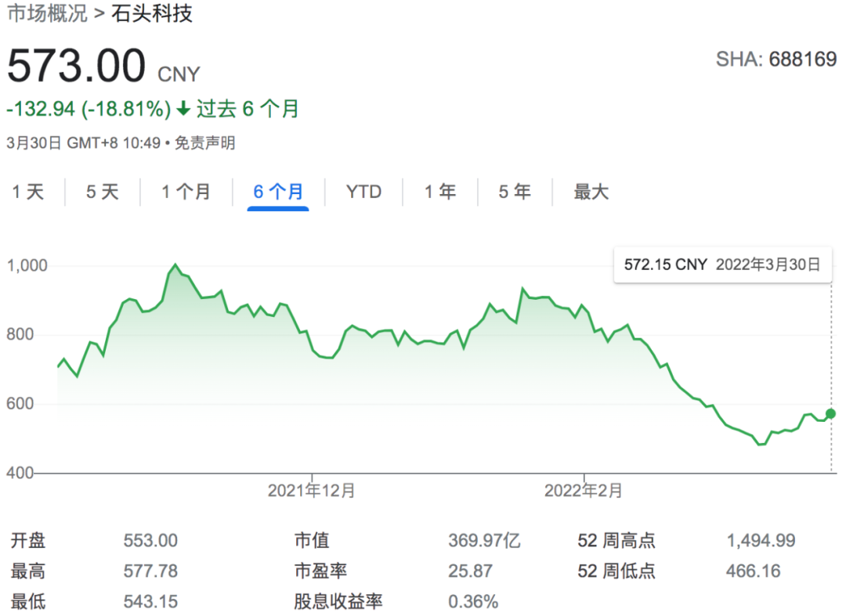The image size is (846, 616).
Task: Click the 市盈率 label
Action: click(x=320, y=571)
